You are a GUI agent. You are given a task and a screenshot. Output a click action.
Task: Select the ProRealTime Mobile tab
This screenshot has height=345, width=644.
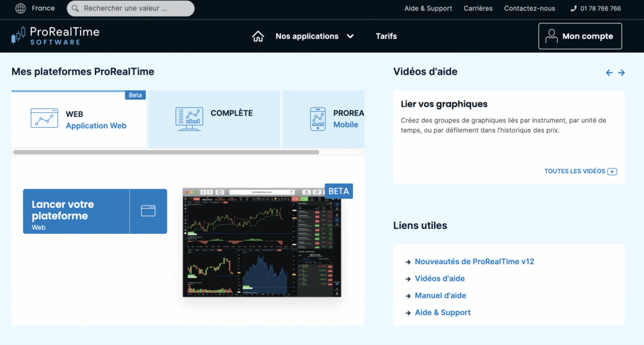pos(324,119)
